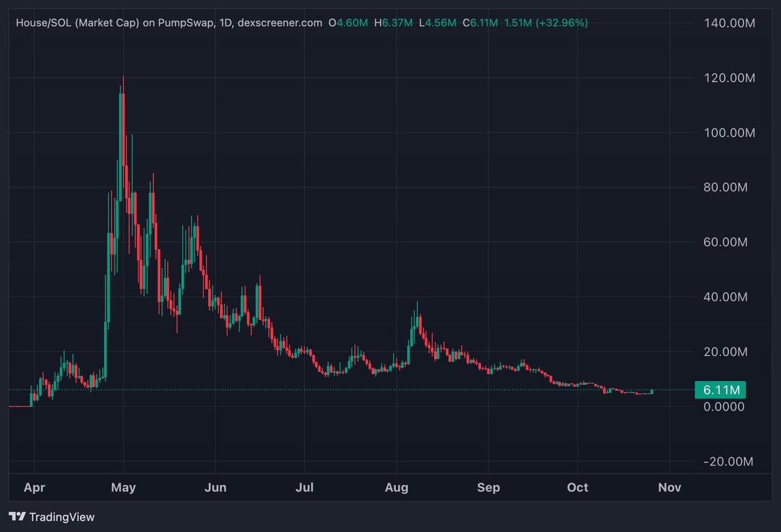Click the latest green candle at chart end
The width and height of the screenshot is (781, 532).
[652, 391]
